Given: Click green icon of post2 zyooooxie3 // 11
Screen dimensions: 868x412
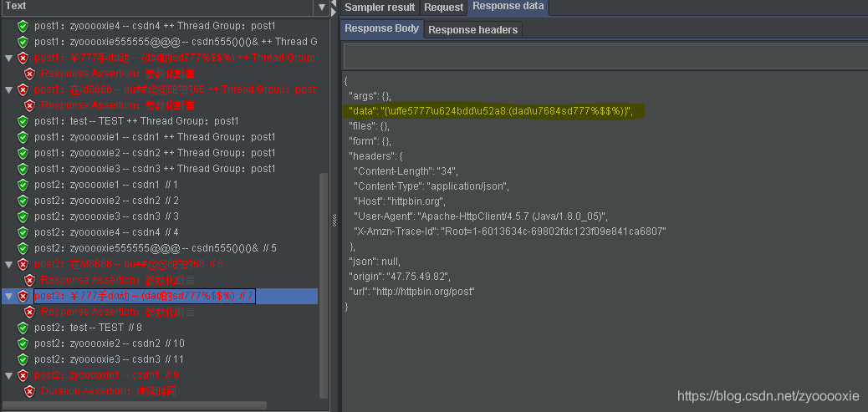Looking at the screenshot, I should [x=23, y=359].
